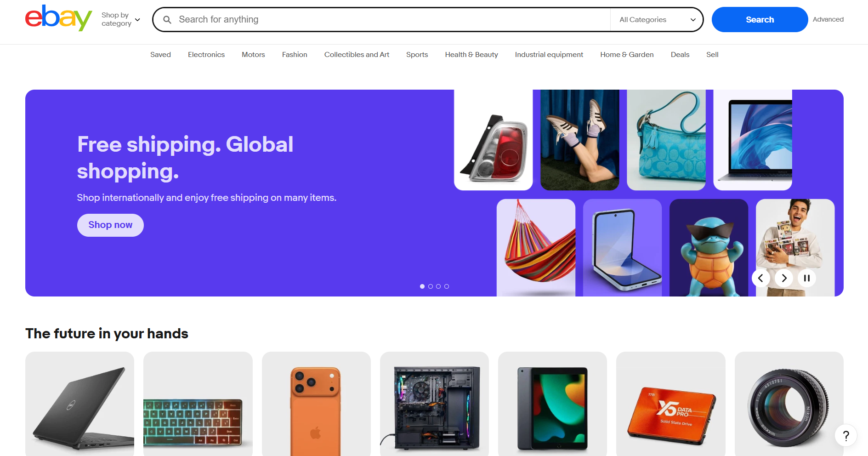Open the Electronics category menu
This screenshot has height=456, width=868.
click(206, 55)
